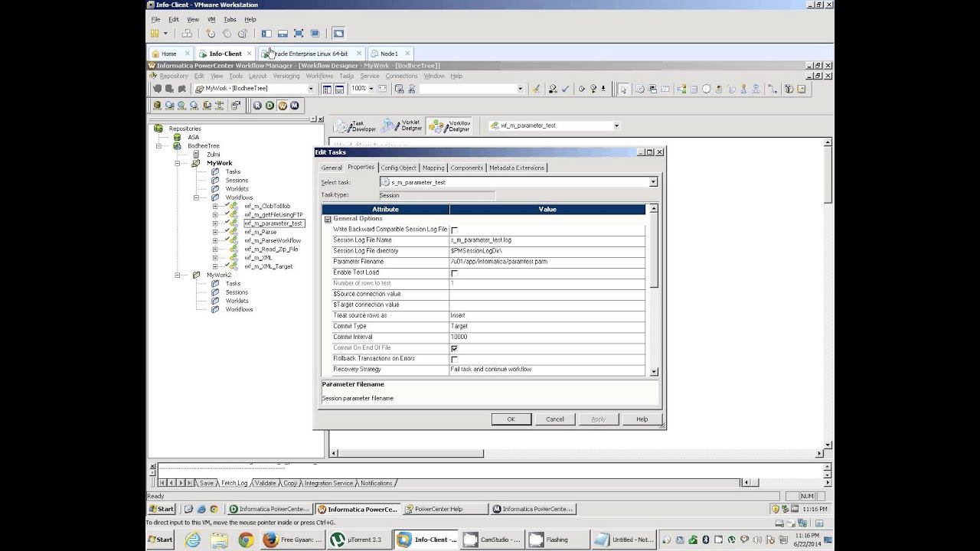The width and height of the screenshot is (980, 551).
Task: Click the Parameter Filename value field
Action: [547, 262]
